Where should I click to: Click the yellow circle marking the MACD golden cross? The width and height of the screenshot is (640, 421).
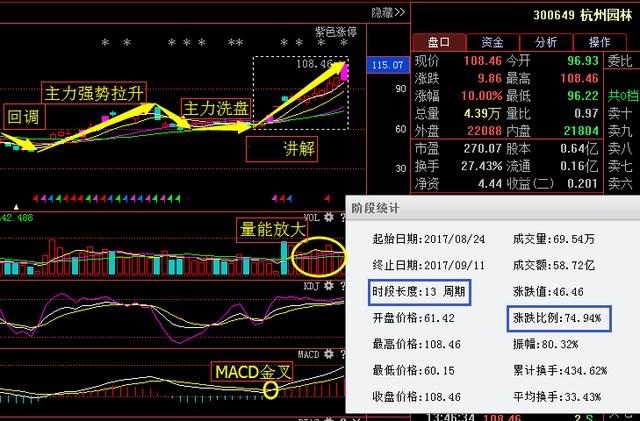tap(270, 387)
